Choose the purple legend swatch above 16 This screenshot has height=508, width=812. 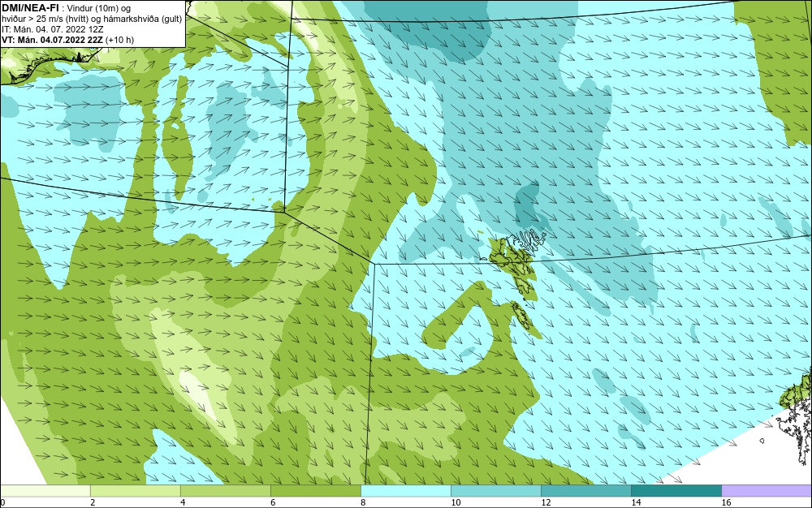[x=767, y=491]
